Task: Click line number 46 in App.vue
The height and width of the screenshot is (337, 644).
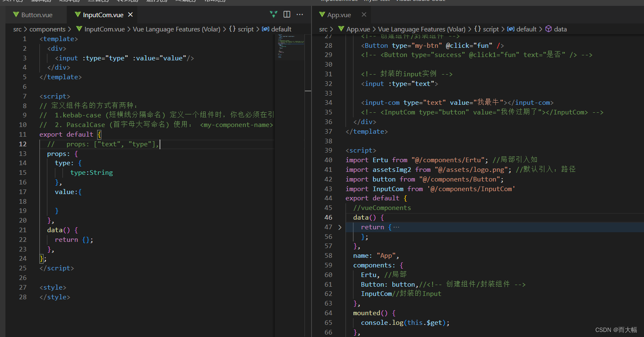Action: click(329, 217)
